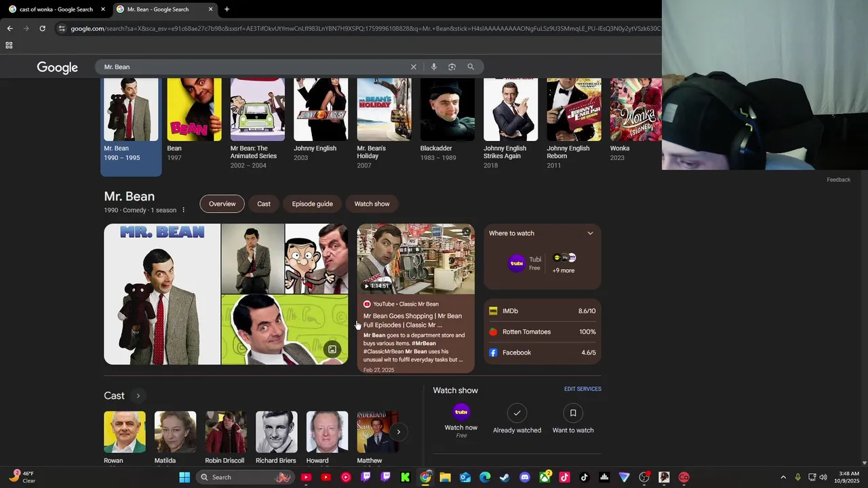
Task: Click the Feedback link
Action: (x=838, y=180)
